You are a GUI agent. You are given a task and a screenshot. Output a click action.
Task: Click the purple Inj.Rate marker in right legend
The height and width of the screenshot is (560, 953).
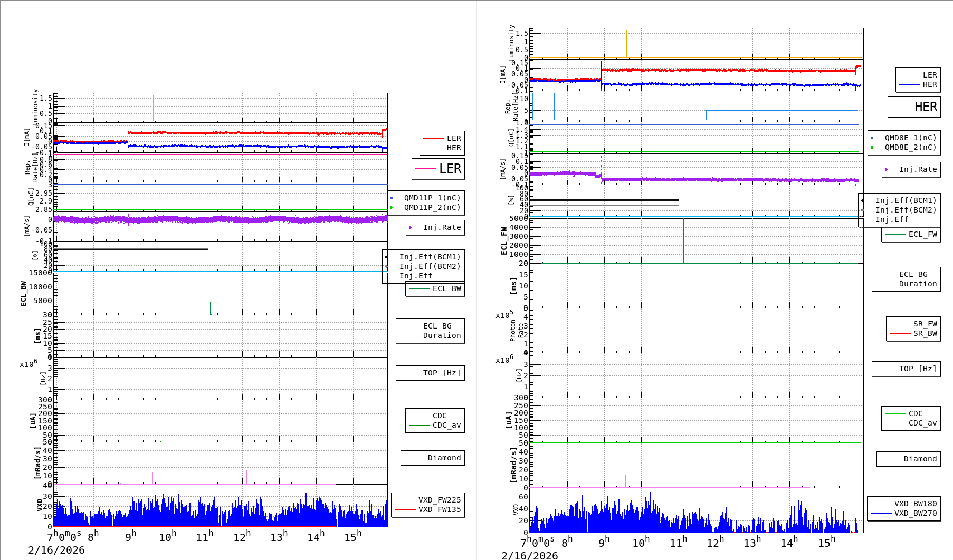[x=886, y=170]
